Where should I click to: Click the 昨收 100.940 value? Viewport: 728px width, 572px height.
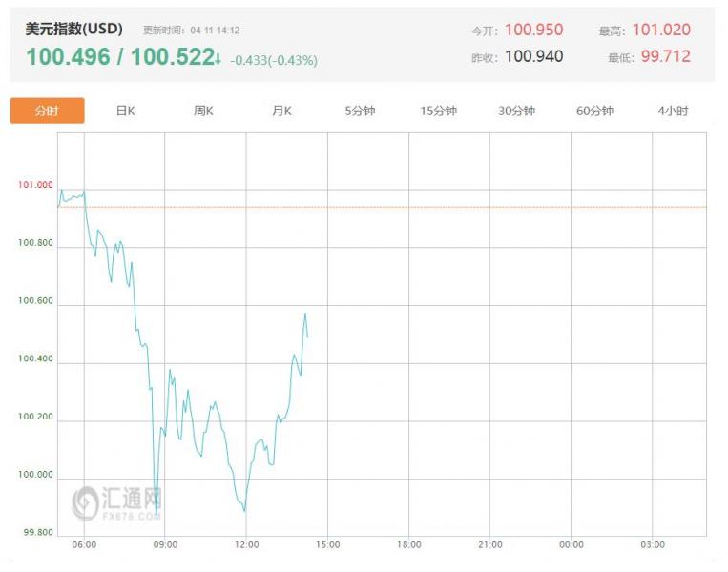tap(533, 57)
